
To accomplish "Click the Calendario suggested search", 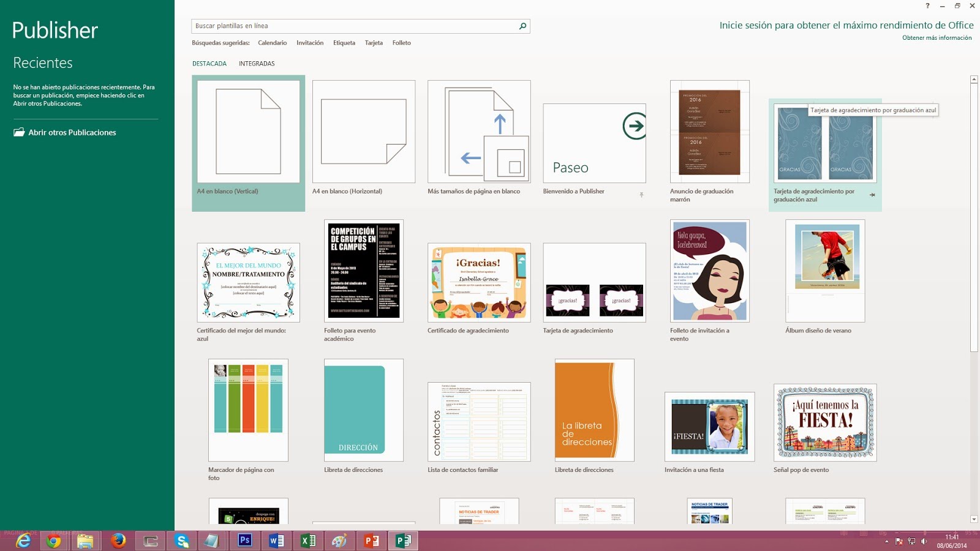I will (x=271, y=43).
